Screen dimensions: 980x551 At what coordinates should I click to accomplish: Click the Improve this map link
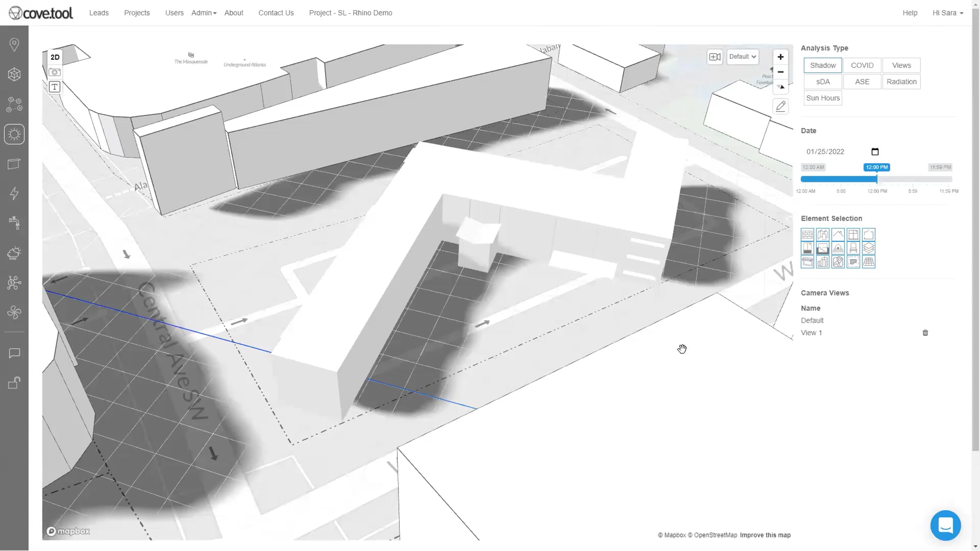pyautogui.click(x=765, y=535)
